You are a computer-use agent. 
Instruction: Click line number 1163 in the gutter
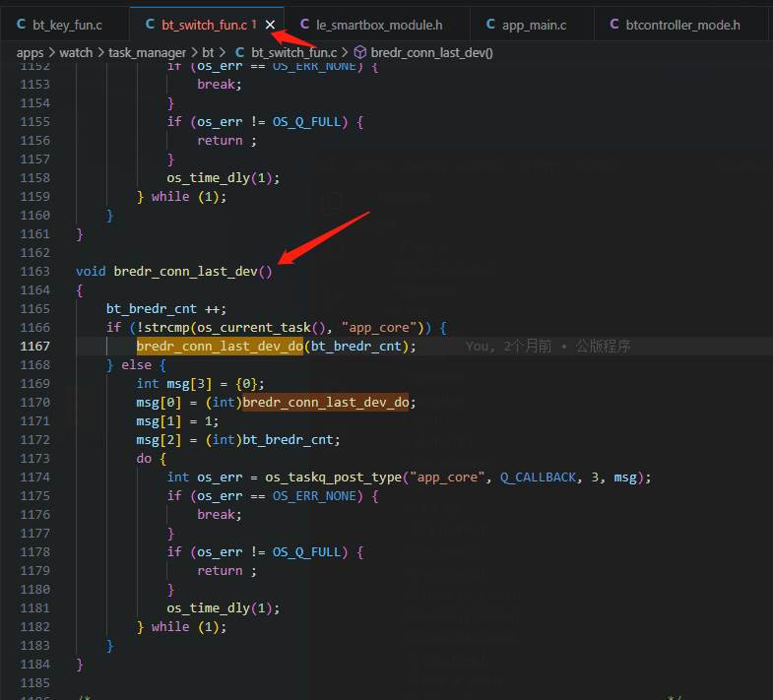35,272
